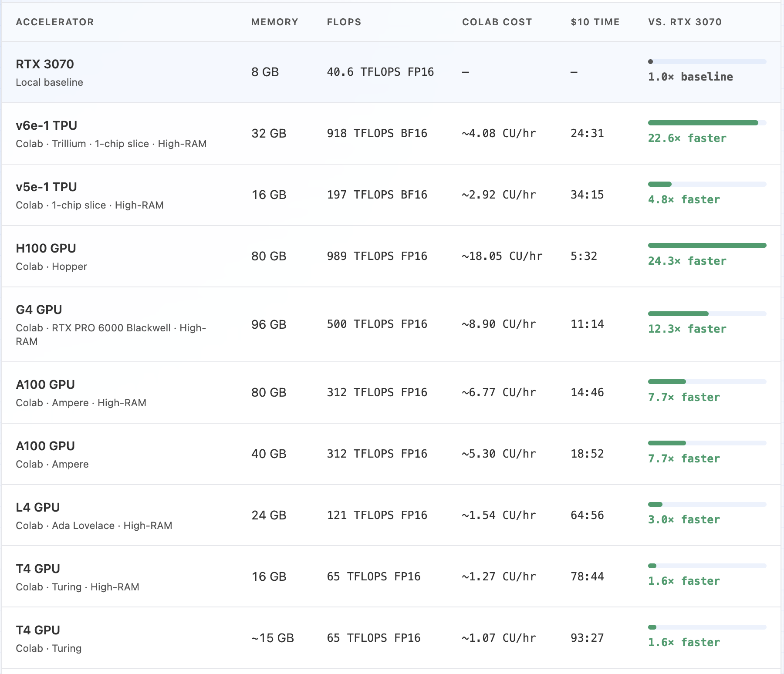Click the "18:52" time value

point(587,454)
